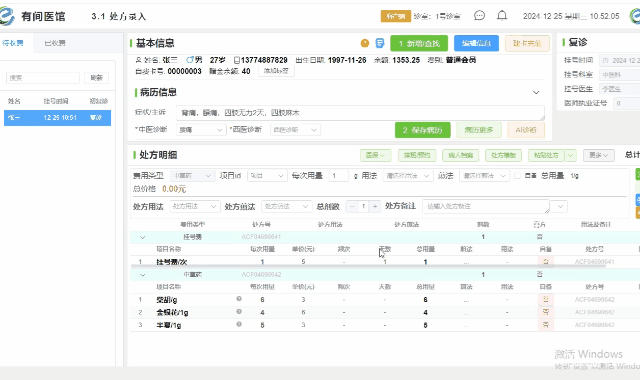Click the orange label left of 诊室

(x=396, y=16)
